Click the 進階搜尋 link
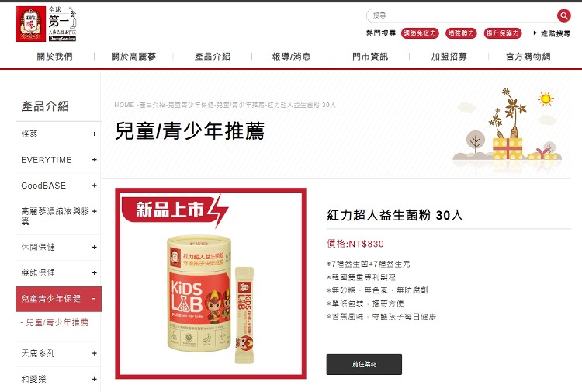This screenshot has width=582, height=392. (x=552, y=33)
